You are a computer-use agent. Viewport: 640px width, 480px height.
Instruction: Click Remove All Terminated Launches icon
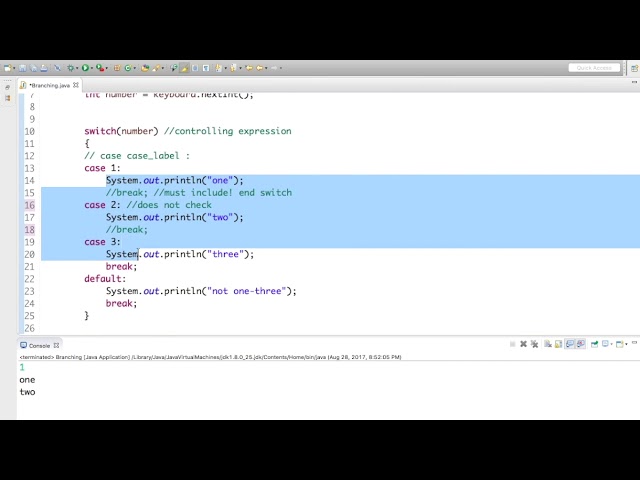(535, 344)
